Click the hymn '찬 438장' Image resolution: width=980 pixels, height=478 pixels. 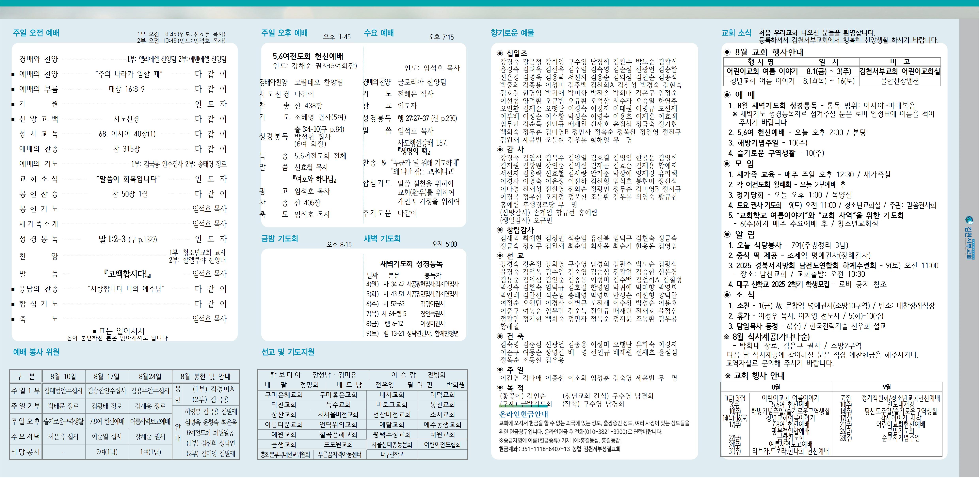click(x=308, y=106)
